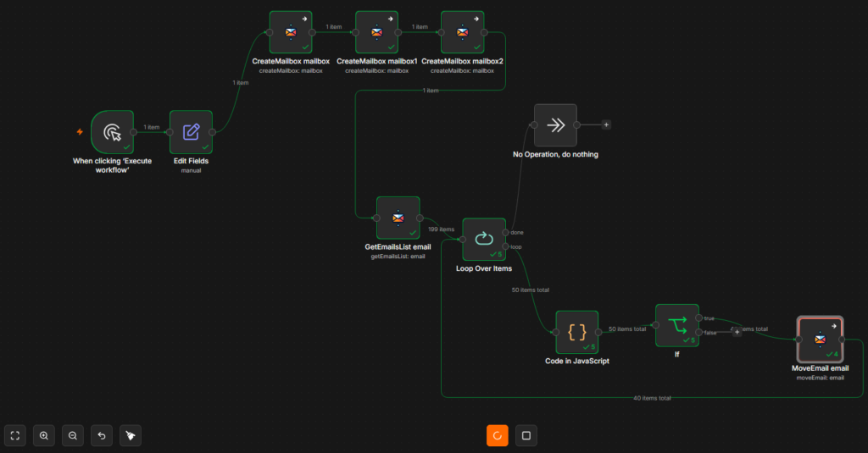Click the 'loop' output of Loop Over Items
This screenshot has width=868, height=453.
point(505,246)
